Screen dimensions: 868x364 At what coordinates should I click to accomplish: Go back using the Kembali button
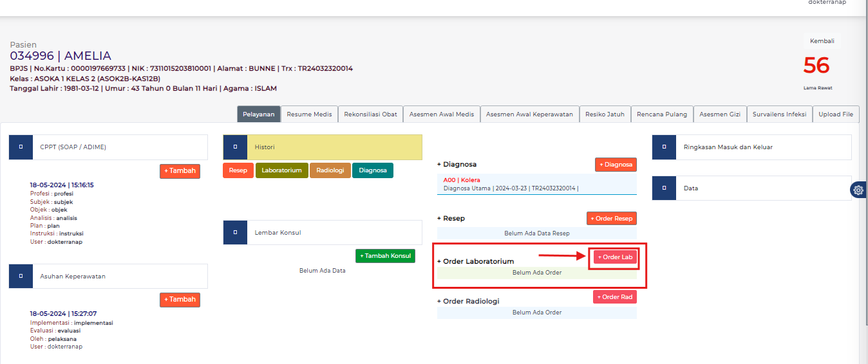[822, 41]
